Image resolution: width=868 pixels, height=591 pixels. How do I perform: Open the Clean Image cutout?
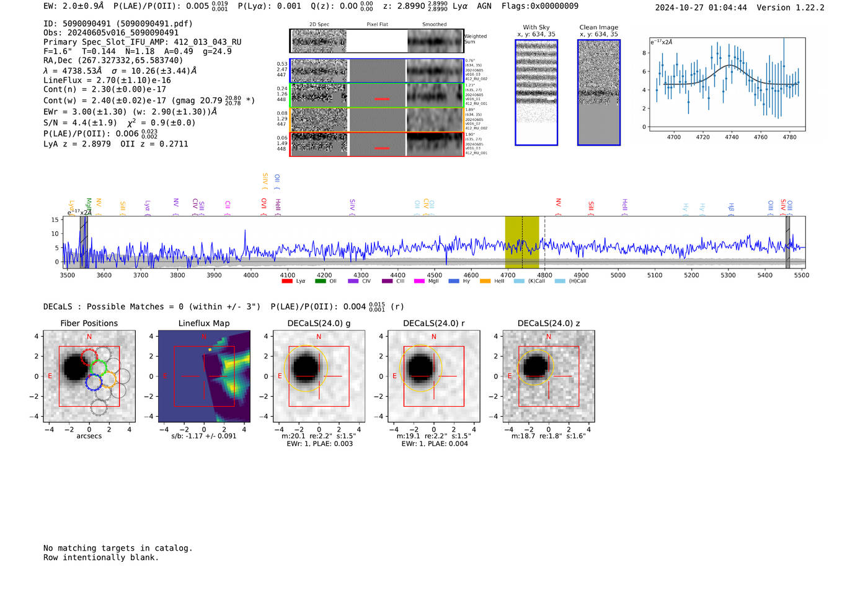coord(599,92)
